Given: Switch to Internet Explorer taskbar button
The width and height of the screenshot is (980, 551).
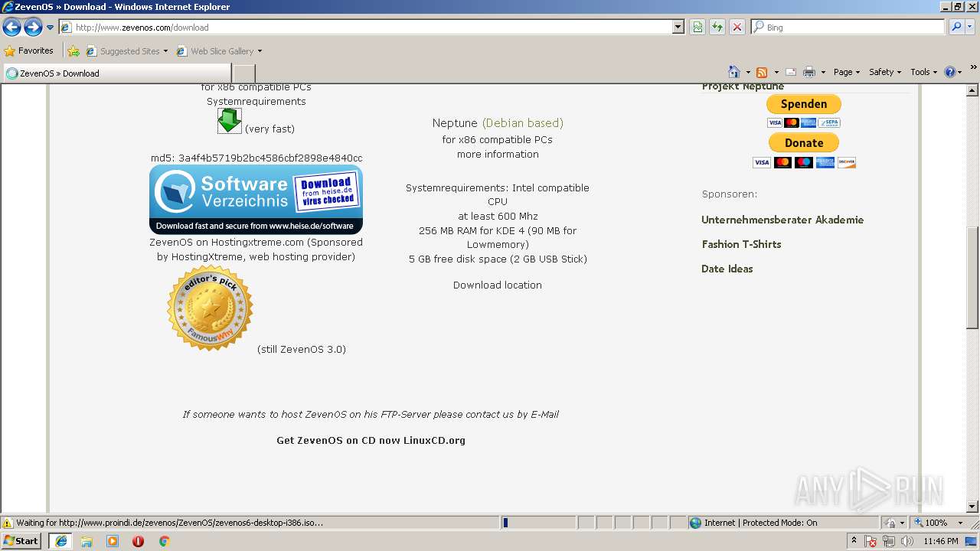Looking at the screenshot, I should point(61,541).
